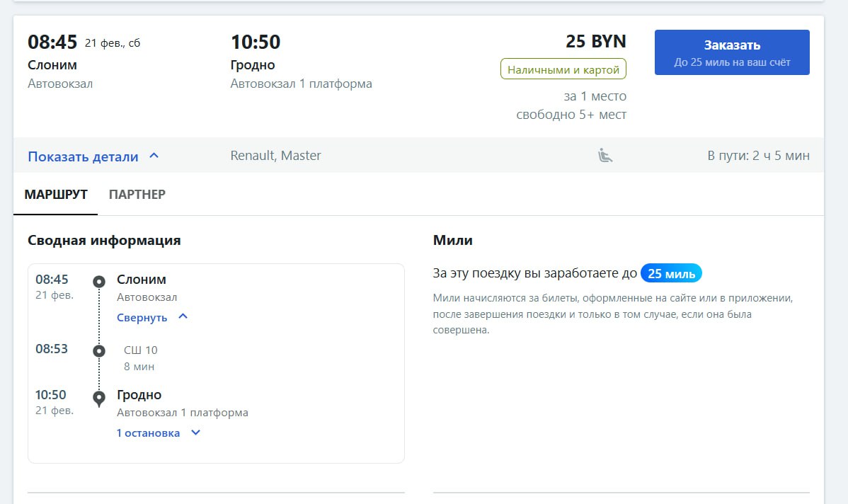Click the blue 25 миль badge
This screenshot has height=504, width=848.
coord(671,273)
